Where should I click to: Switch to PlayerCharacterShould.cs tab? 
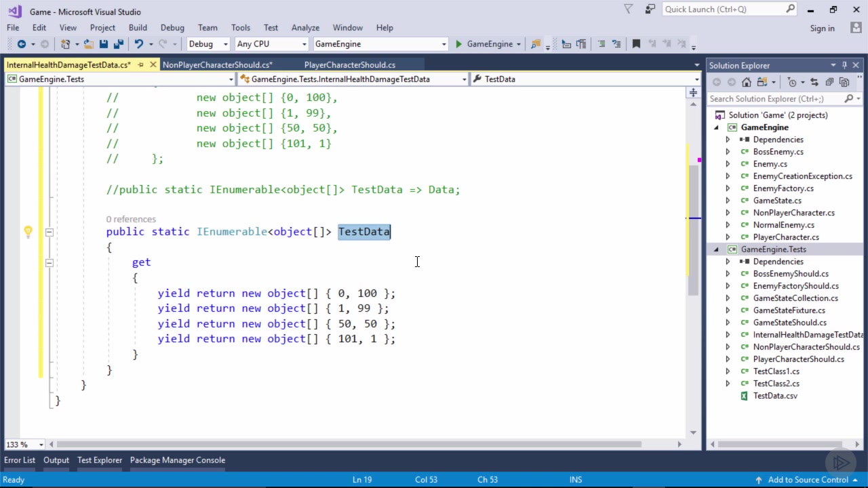(350, 65)
